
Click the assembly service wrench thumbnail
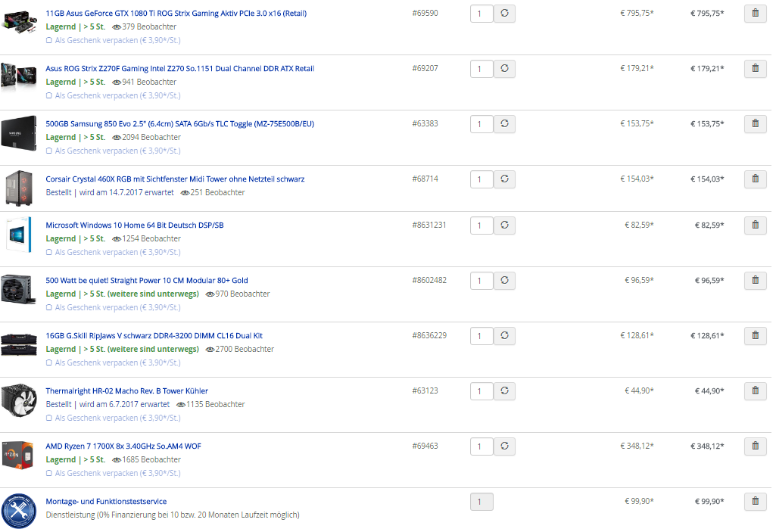tap(19, 512)
